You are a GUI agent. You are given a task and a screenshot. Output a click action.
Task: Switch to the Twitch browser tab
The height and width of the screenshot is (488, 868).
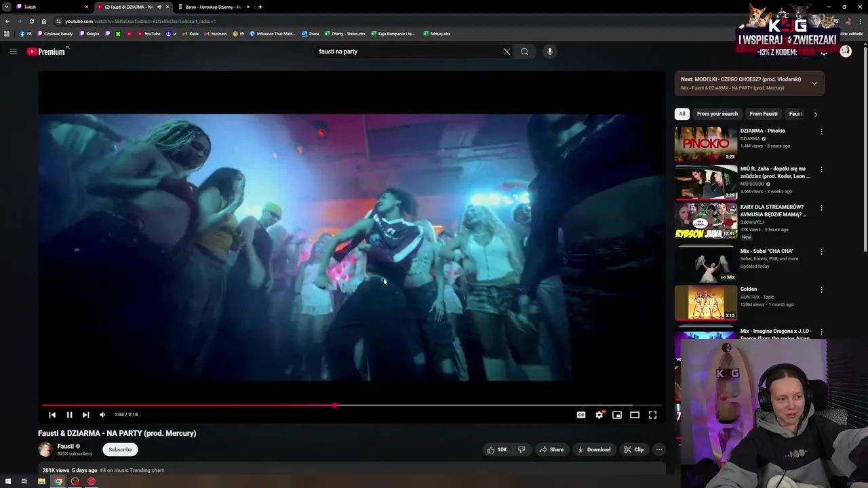click(52, 7)
